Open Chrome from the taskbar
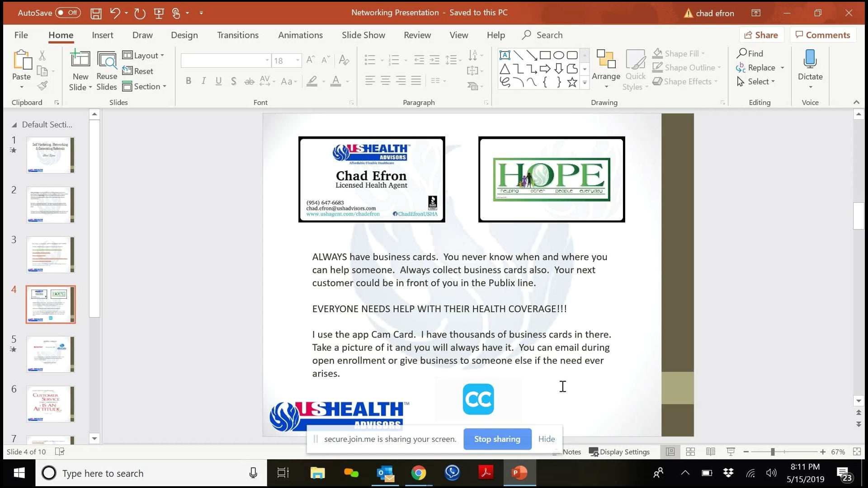The width and height of the screenshot is (868, 488). 419,473
